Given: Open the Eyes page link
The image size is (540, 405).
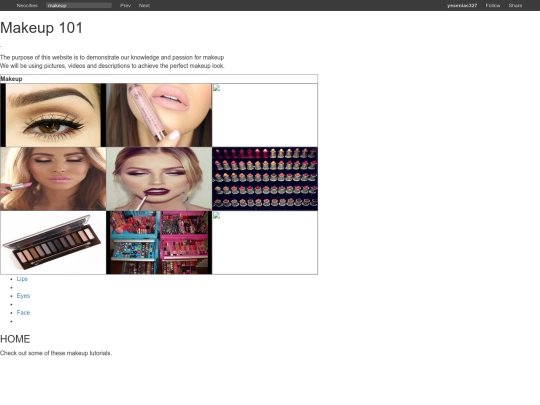Looking at the screenshot, I should [23, 295].
